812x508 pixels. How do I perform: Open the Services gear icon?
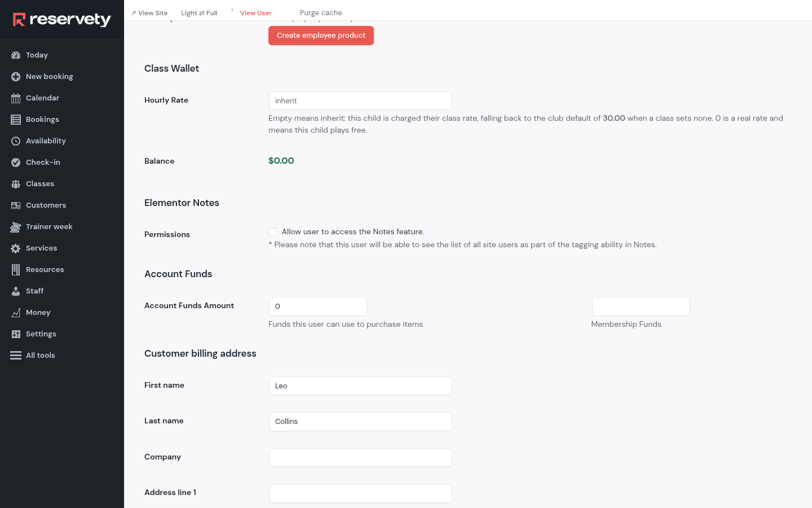coord(16,248)
